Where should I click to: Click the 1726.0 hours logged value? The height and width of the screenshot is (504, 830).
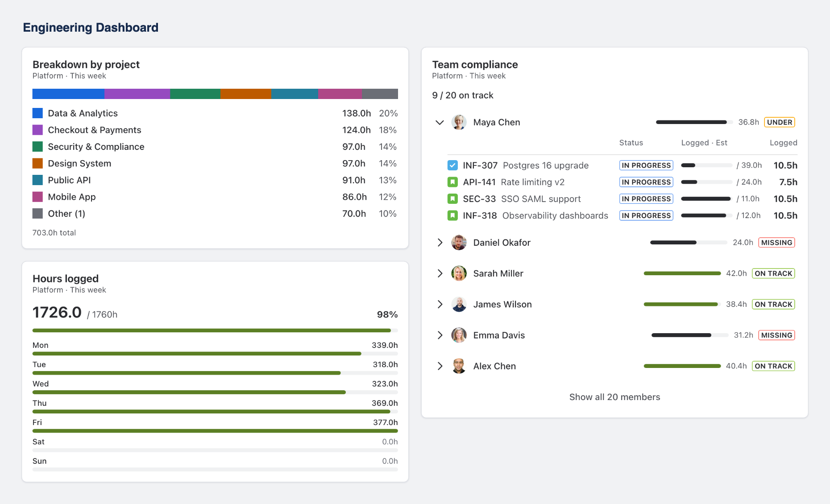[x=57, y=312]
